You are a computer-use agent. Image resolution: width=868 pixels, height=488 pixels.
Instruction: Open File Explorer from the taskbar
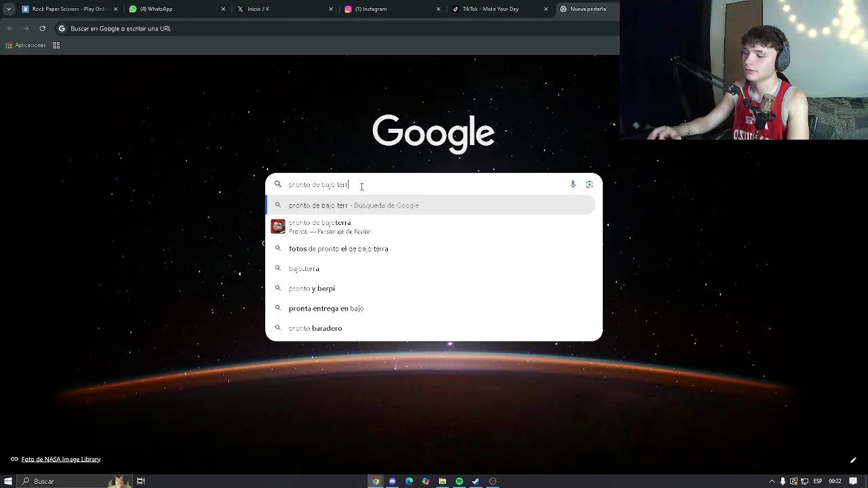(x=442, y=481)
